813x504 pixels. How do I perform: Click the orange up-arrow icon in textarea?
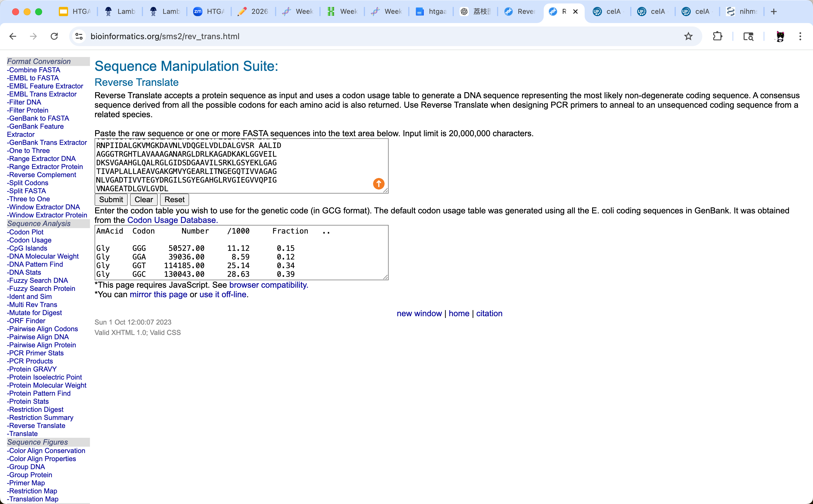(378, 184)
